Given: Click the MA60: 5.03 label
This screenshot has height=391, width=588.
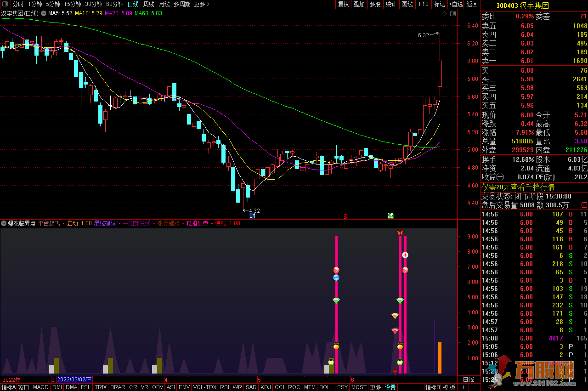Looking at the screenshot, I should point(148,13).
